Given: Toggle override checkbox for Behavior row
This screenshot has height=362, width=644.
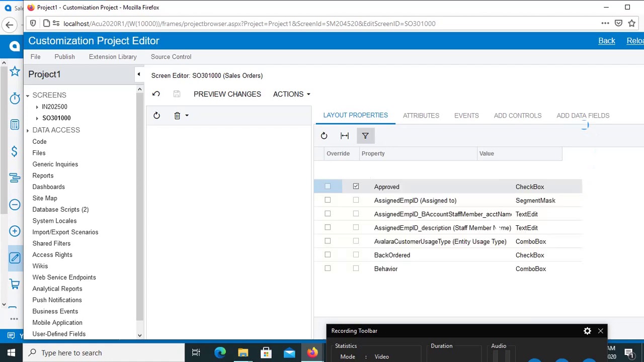Looking at the screenshot, I should [x=328, y=268].
